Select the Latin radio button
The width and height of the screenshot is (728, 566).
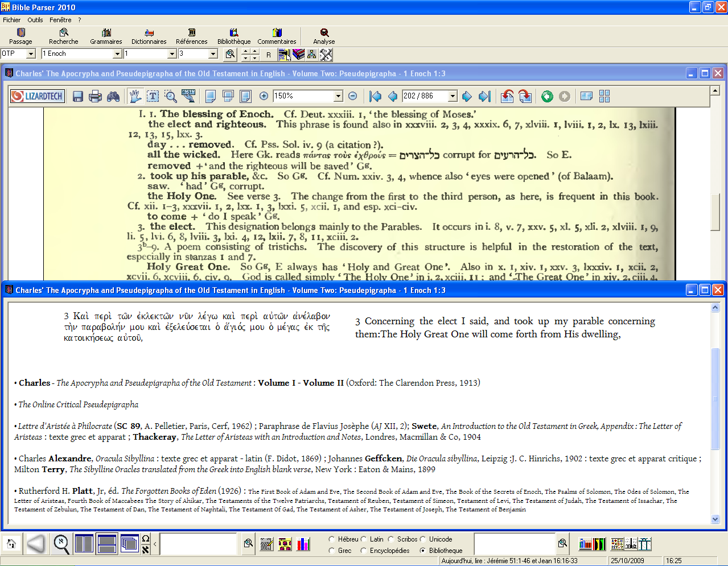pyautogui.click(x=364, y=539)
